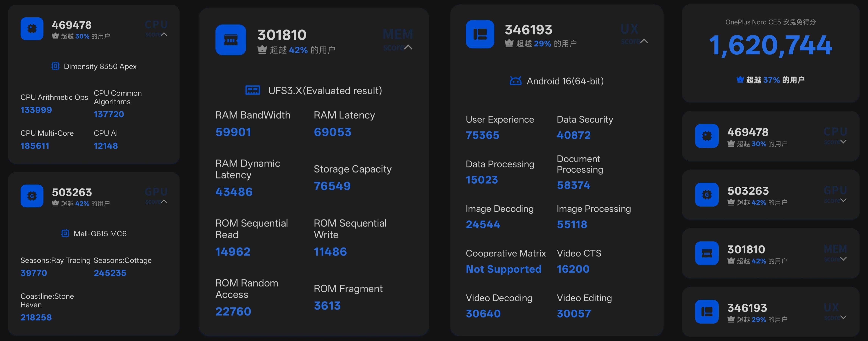The height and width of the screenshot is (341, 868).
Task: Click the Video Decoding value 30640
Action: pyautogui.click(x=483, y=314)
